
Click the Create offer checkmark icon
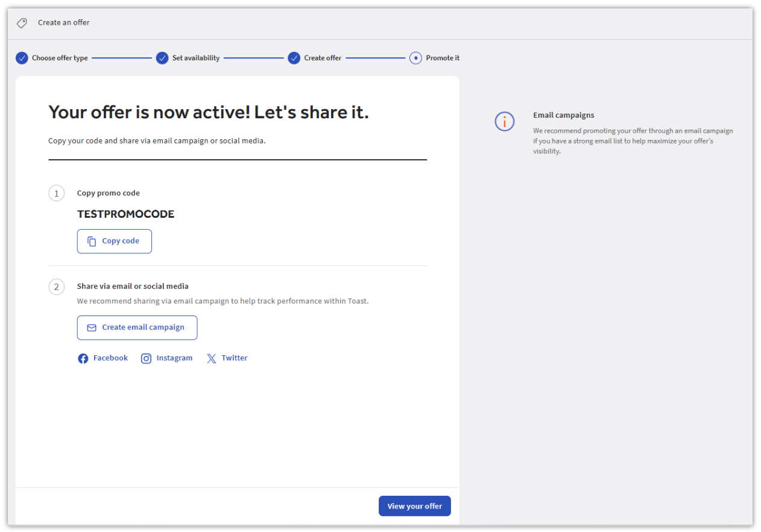click(294, 58)
